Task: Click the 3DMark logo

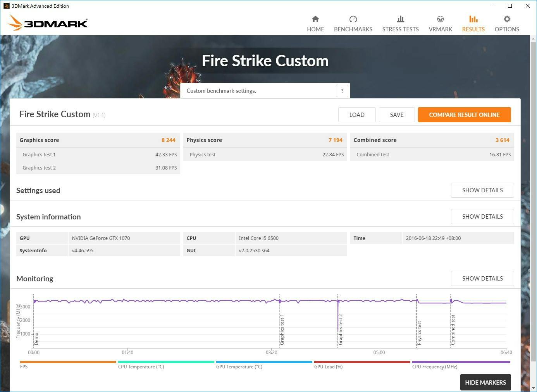Action: pyautogui.click(x=48, y=23)
